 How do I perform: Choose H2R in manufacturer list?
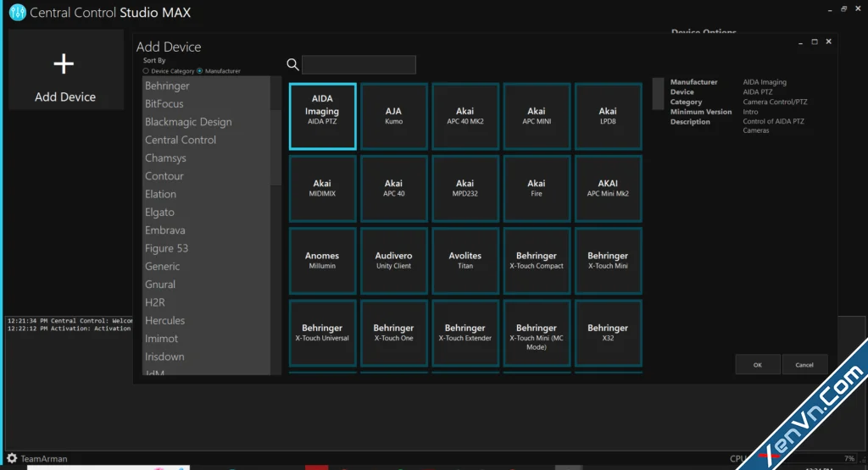[206, 302]
